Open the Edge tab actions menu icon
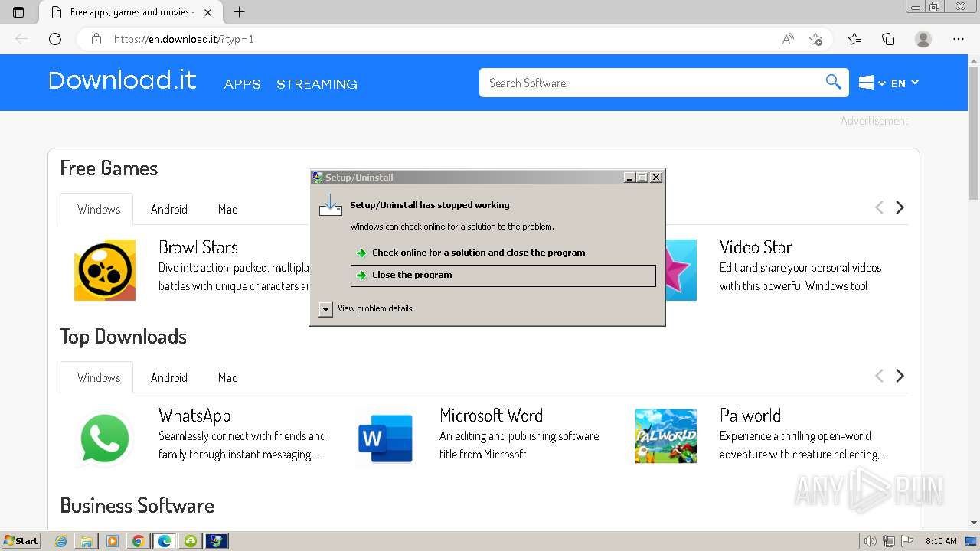Image resolution: width=980 pixels, height=551 pixels. pyautogui.click(x=18, y=12)
